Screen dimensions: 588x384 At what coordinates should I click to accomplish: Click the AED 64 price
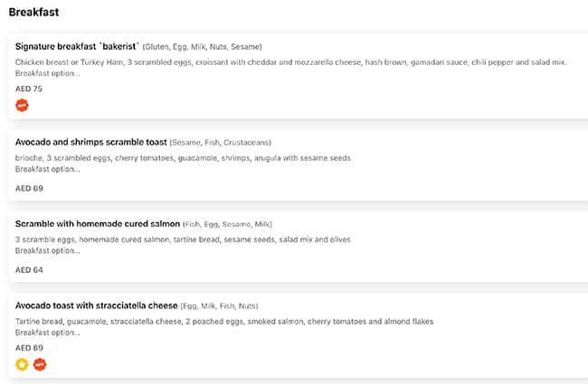29,269
